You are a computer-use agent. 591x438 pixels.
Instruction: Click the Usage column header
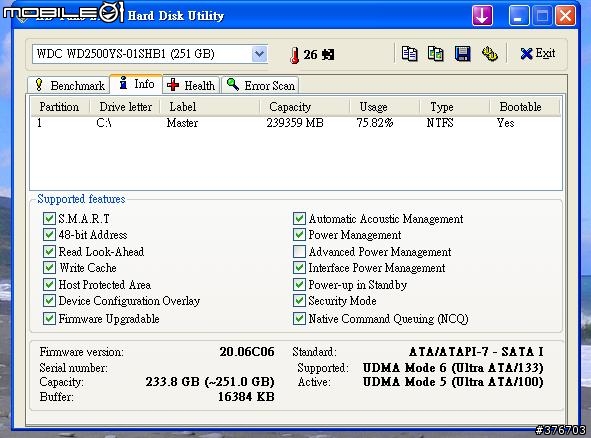point(384,107)
